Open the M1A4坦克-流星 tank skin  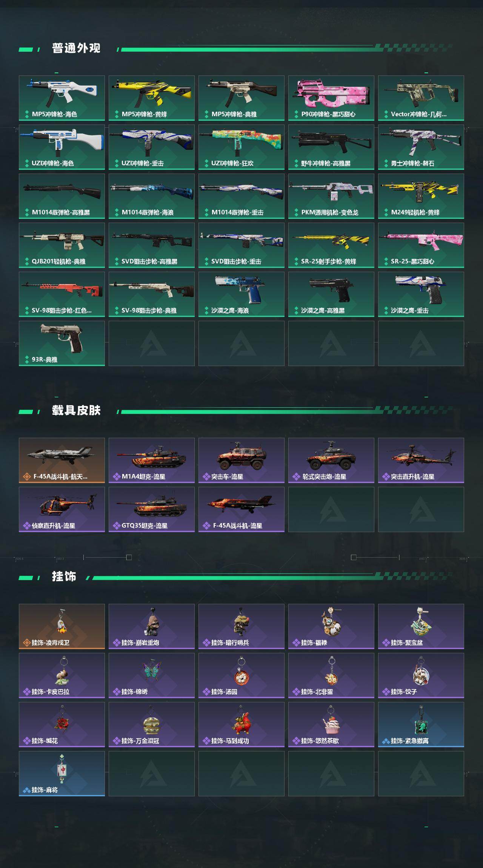pyautogui.click(x=152, y=460)
